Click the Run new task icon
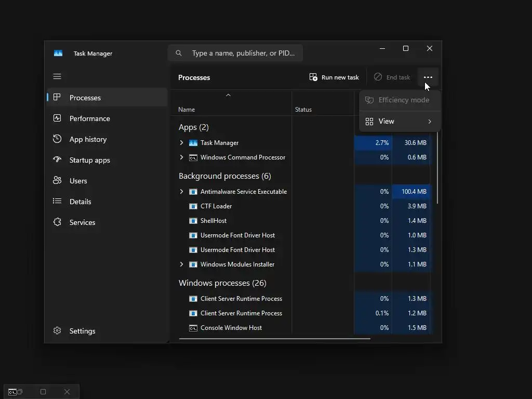Image resolution: width=532 pixels, height=399 pixels. 313,77
